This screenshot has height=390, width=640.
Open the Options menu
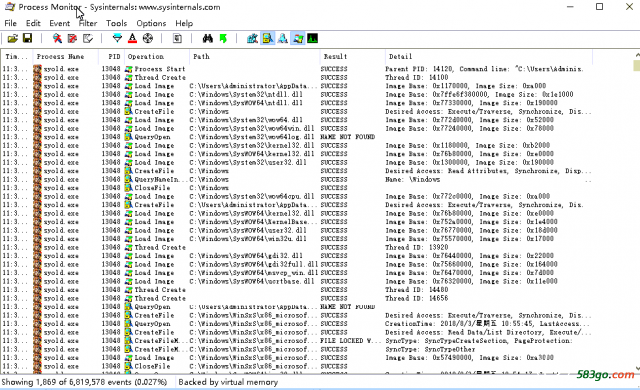[151, 23]
